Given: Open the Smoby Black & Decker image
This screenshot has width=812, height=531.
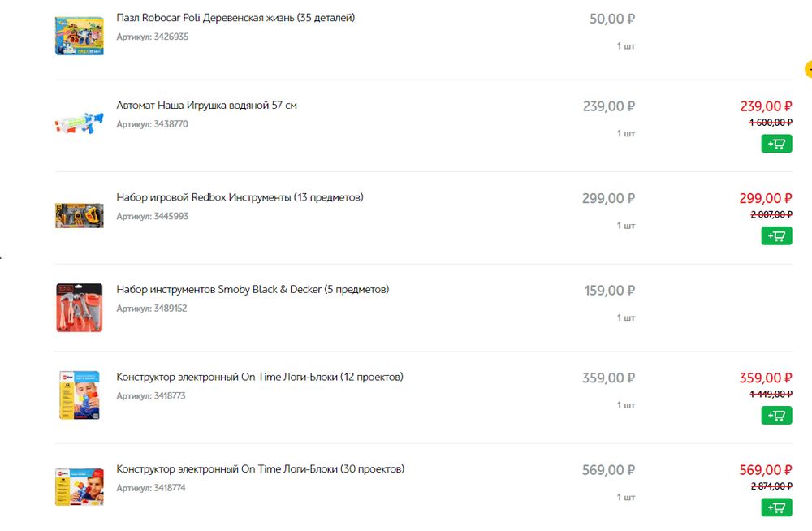Looking at the screenshot, I should pos(79,307).
